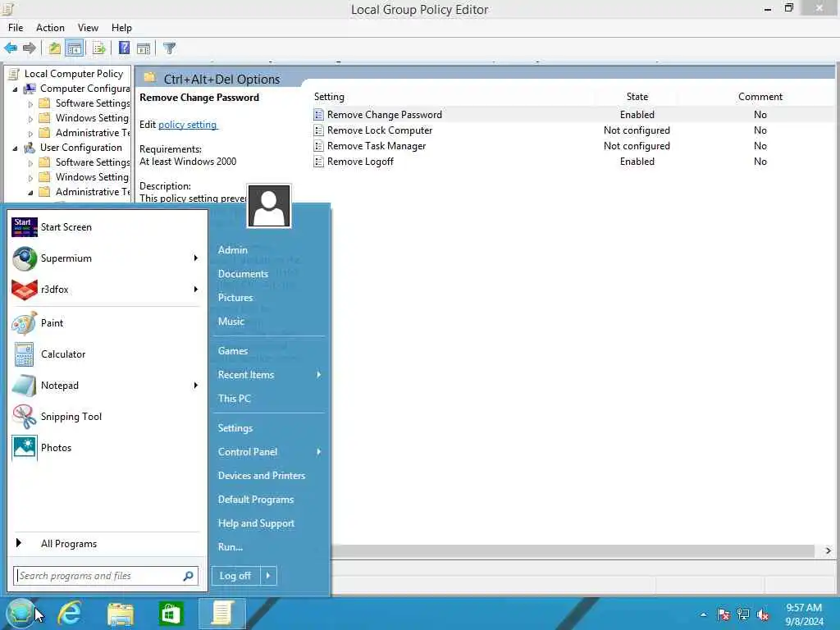Click the Log off button
The height and width of the screenshot is (630, 840).
click(x=235, y=576)
